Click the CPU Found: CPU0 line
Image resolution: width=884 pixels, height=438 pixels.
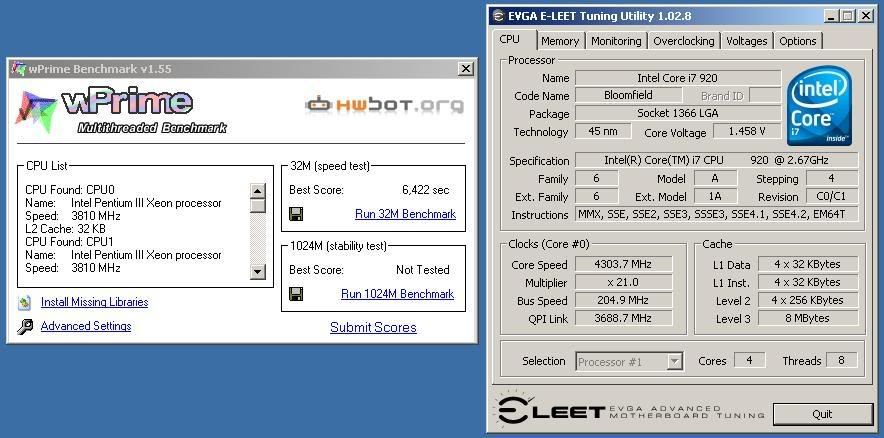pos(70,190)
